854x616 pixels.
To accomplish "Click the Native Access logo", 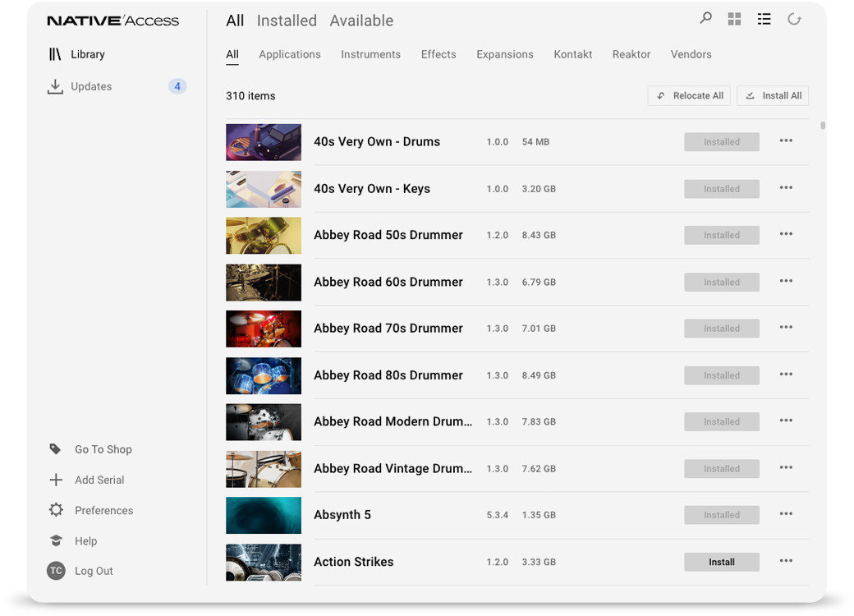I will tap(112, 21).
